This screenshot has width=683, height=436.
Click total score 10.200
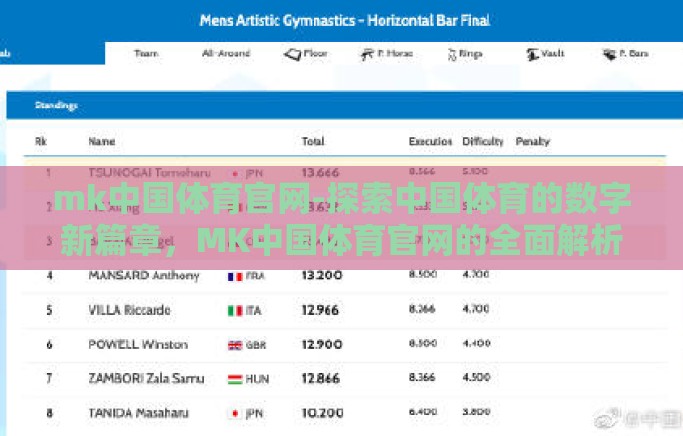tap(322, 413)
